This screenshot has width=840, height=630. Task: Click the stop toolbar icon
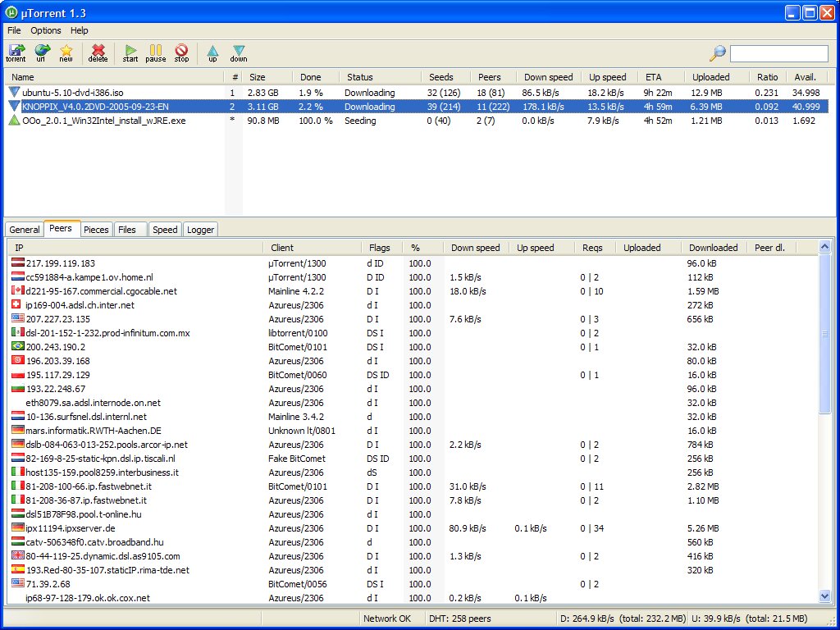pyautogui.click(x=181, y=52)
